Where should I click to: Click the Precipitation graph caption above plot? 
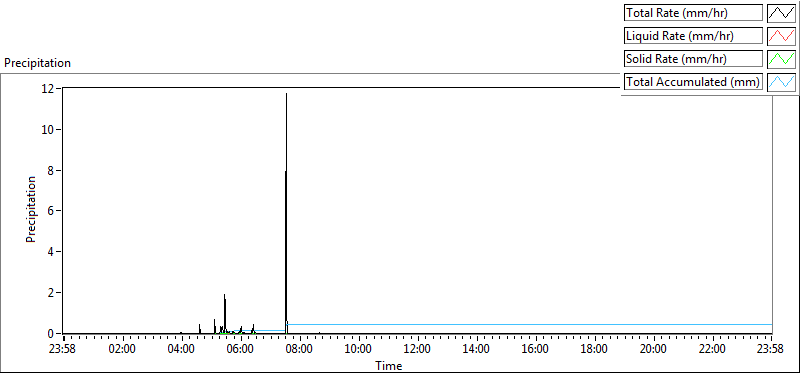[38, 63]
